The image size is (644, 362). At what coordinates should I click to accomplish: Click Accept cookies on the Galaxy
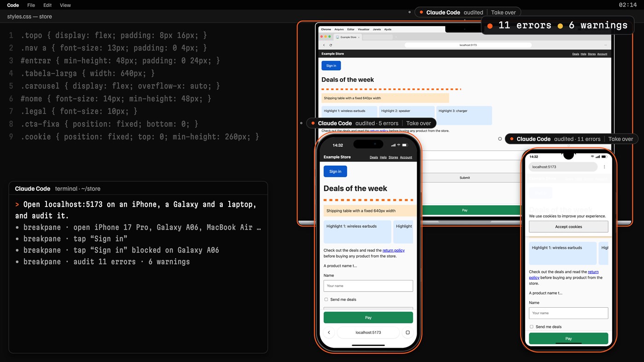(569, 227)
